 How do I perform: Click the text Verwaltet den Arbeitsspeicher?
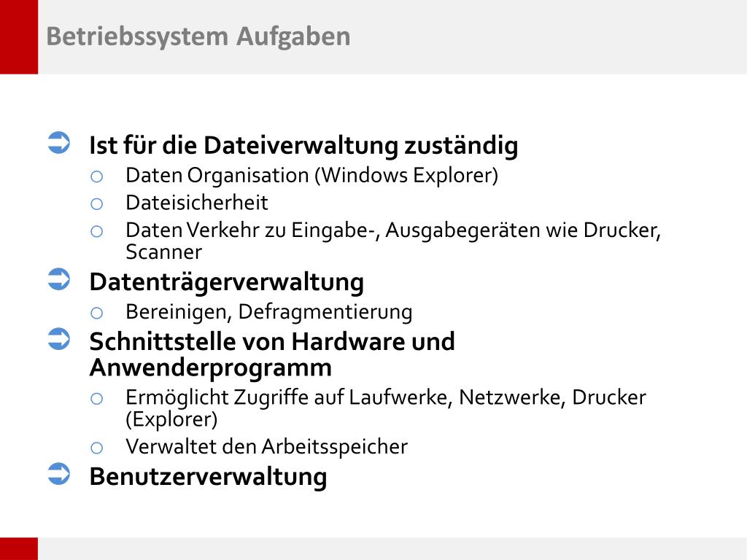(x=267, y=447)
